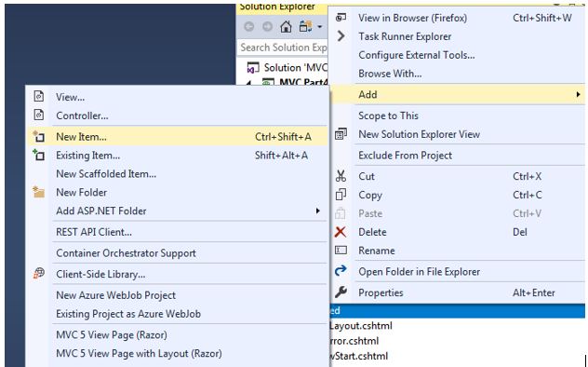The height and width of the screenshot is (367, 588).
Task: Click the Search Solution Explorer field
Action: [x=283, y=48]
